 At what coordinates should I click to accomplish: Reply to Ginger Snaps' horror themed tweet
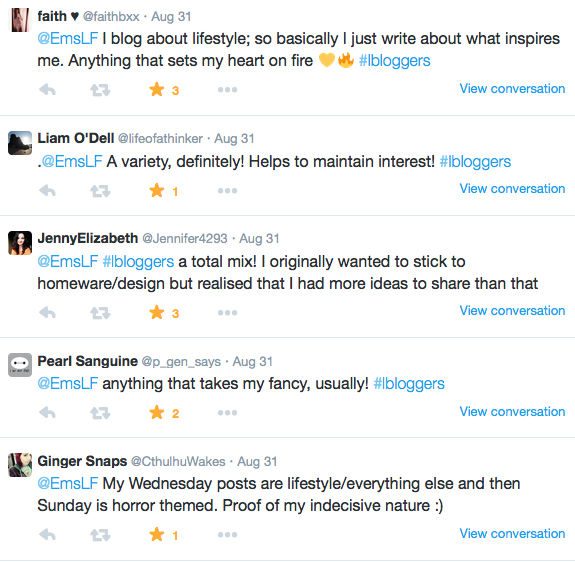(47, 535)
